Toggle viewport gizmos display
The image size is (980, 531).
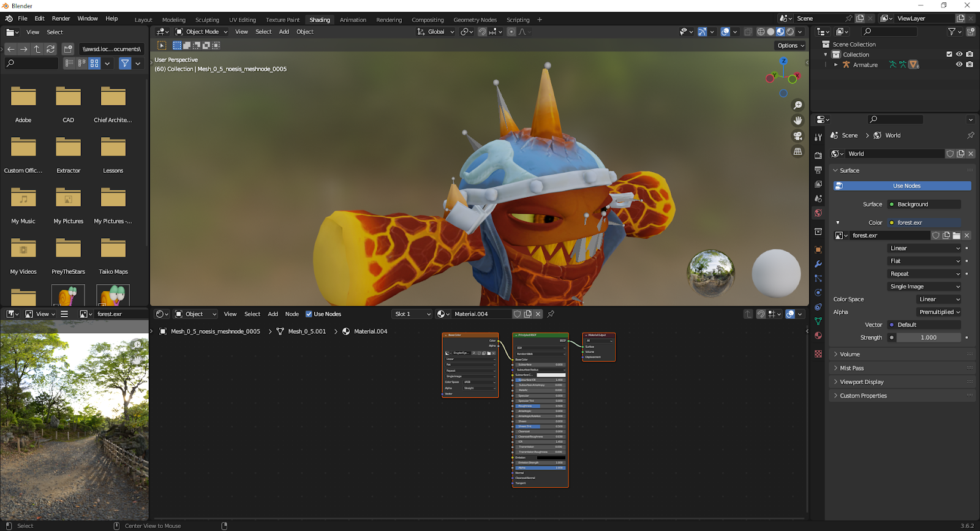point(703,32)
